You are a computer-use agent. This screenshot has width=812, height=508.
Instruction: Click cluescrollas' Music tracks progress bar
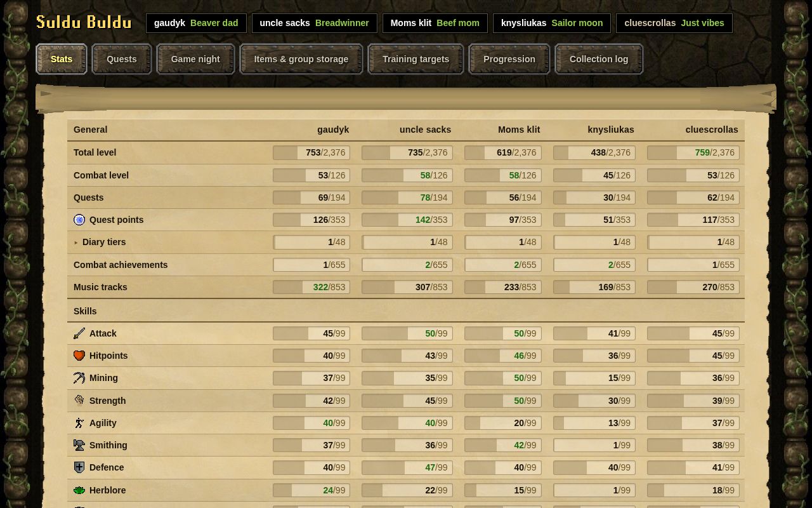click(x=693, y=287)
